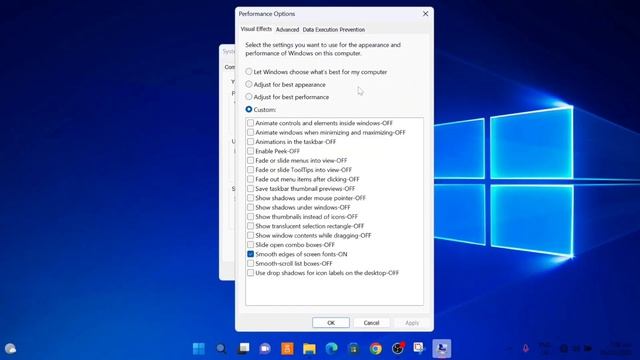
Task: Click the active System Properties taskbar icon
Action: [x=442, y=349]
